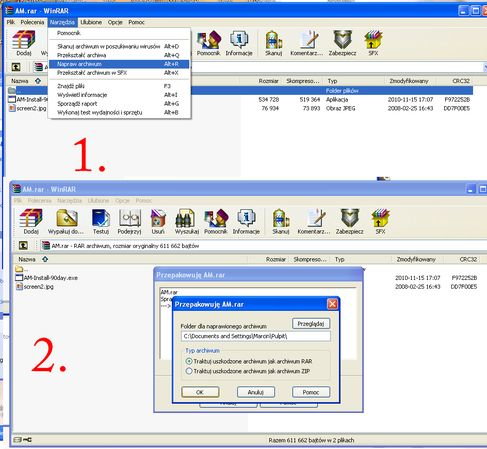487x449 pixels.
Task: Click the Wyszukaj binoculars icon
Action: click(187, 221)
